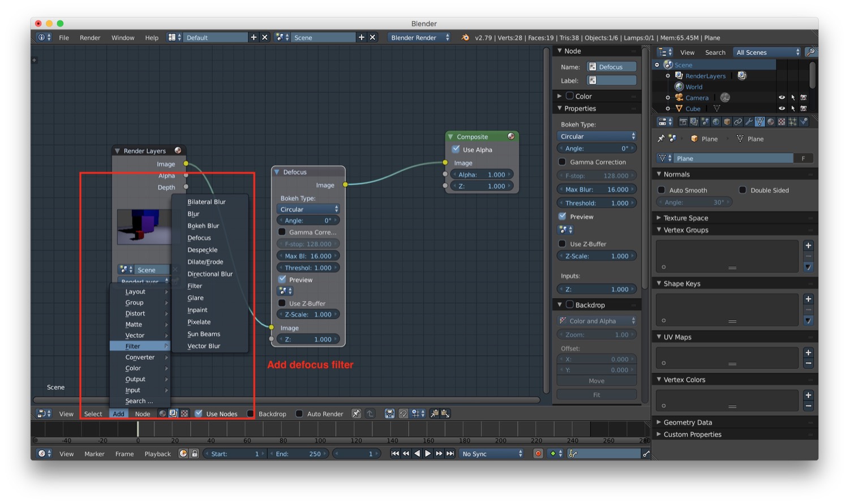Click the pin node tree icon
The width and height of the screenshot is (849, 504).
(356, 413)
